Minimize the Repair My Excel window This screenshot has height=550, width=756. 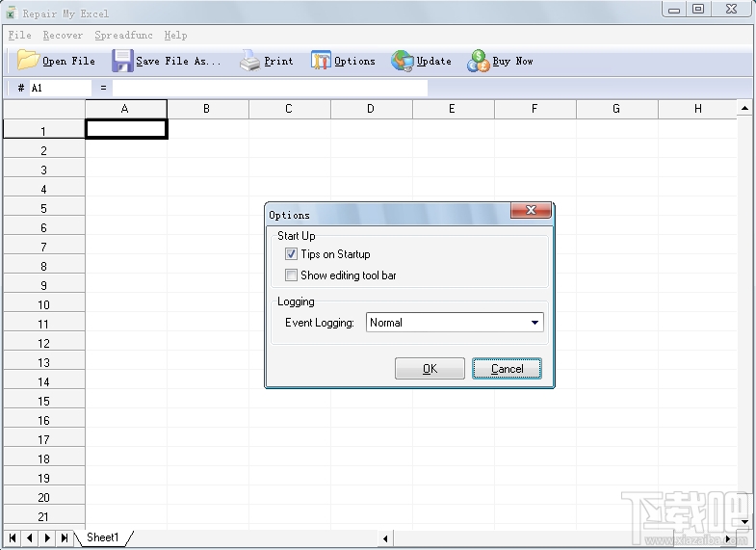pyautogui.click(x=674, y=10)
